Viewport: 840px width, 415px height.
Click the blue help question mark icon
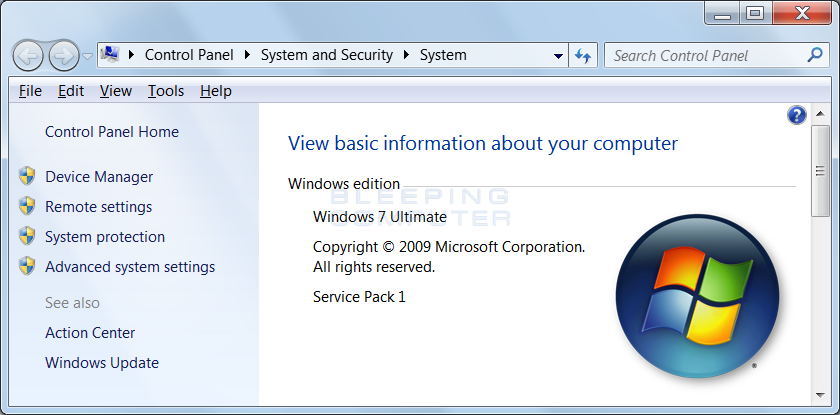(797, 115)
